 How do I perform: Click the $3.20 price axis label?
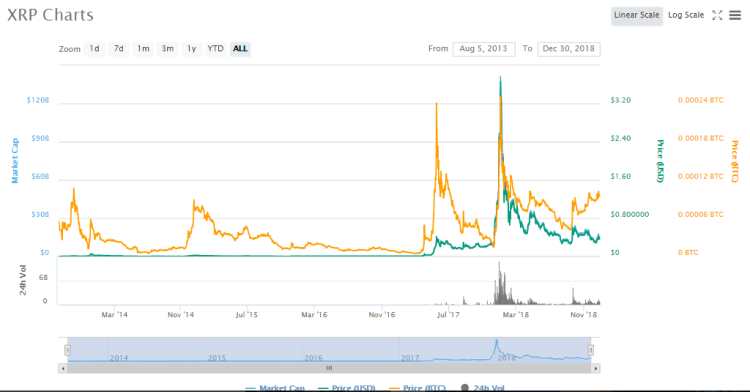621,100
